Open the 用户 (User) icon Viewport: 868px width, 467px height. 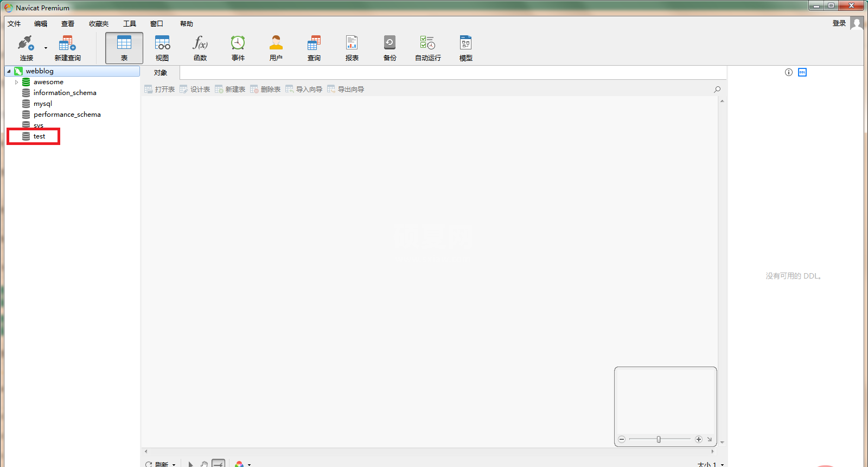276,43
